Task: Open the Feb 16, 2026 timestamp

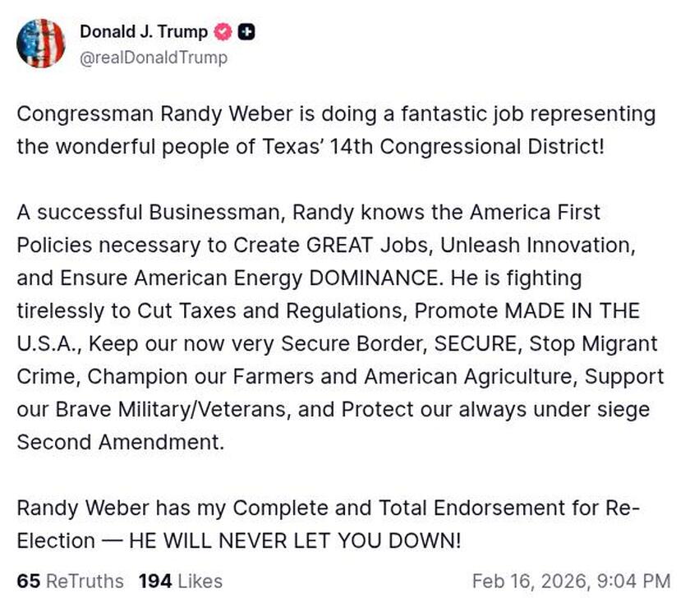Action: (571, 582)
